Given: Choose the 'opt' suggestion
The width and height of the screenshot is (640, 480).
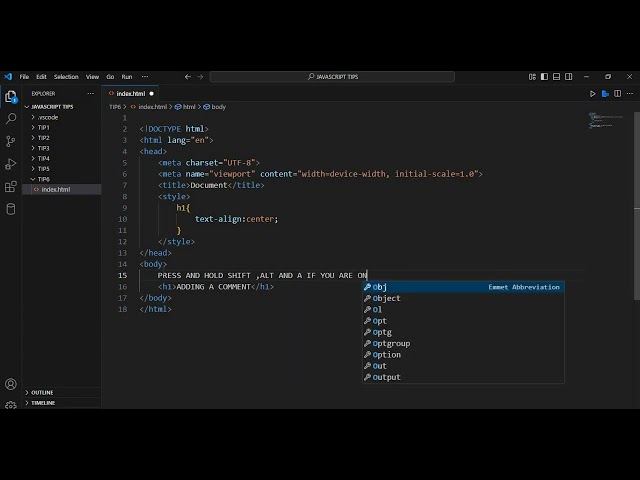Looking at the screenshot, I should 463,321.
